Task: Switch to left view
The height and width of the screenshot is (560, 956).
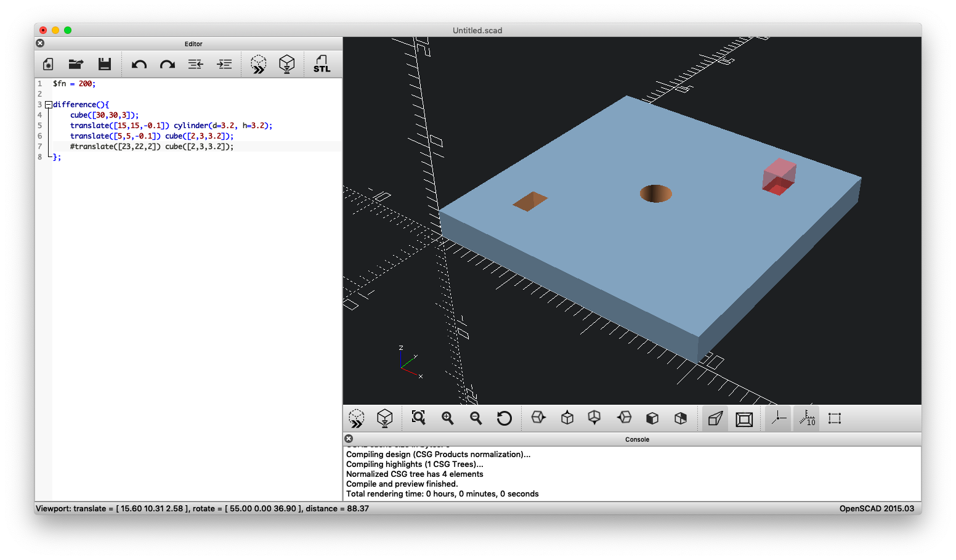Action: tap(624, 418)
